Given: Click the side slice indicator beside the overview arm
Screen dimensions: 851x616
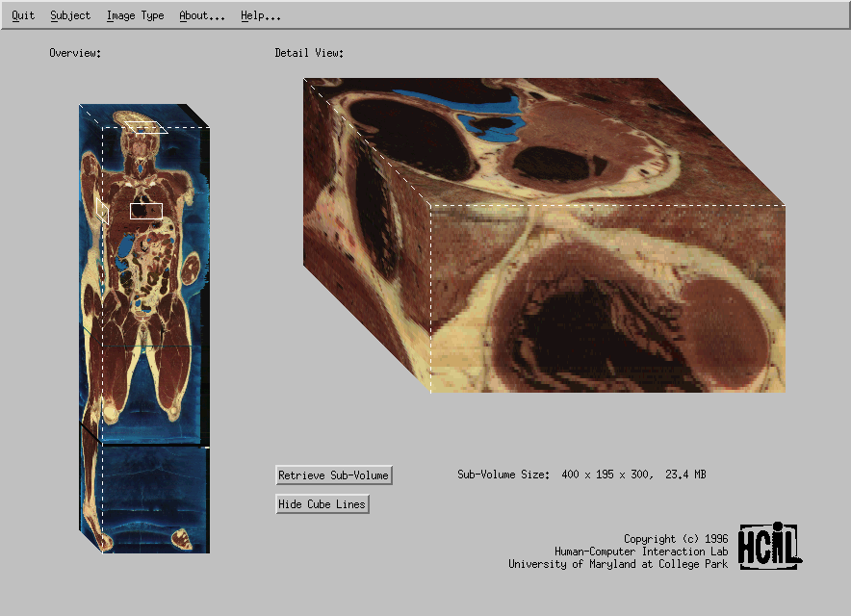Looking at the screenshot, I should point(102,211).
